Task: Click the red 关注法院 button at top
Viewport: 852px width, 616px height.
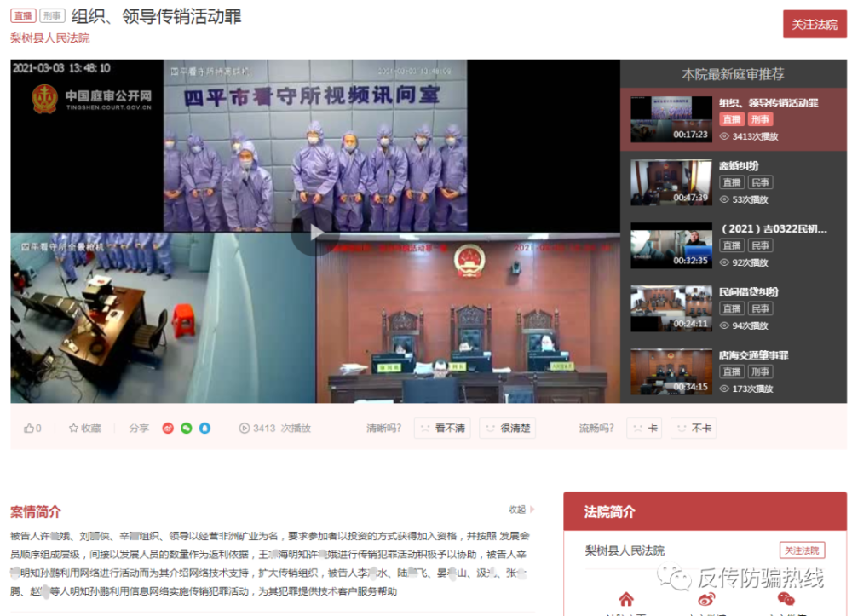Action: [x=815, y=25]
